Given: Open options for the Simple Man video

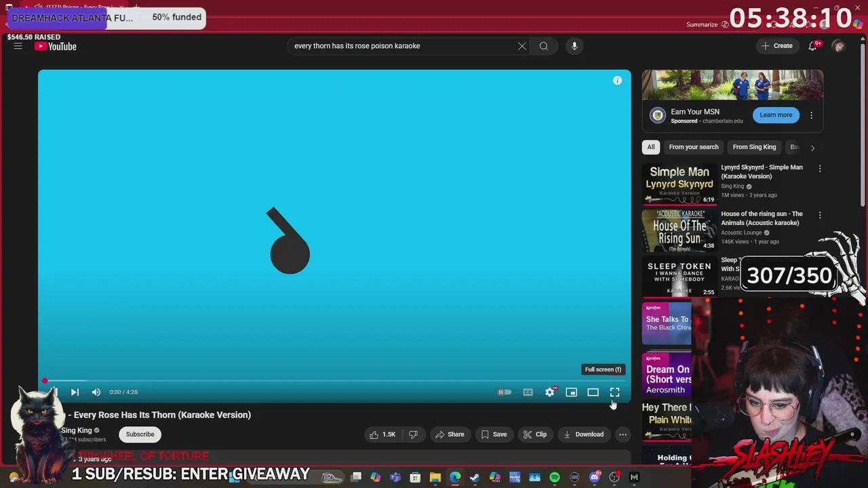Looking at the screenshot, I should tap(820, 169).
